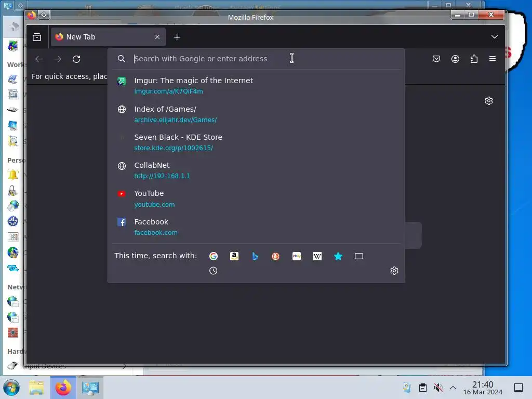Search this time with Google
Image resolution: width=532 pixels, height=399 pixels.
pyautogui.click(x=214, y=256)
